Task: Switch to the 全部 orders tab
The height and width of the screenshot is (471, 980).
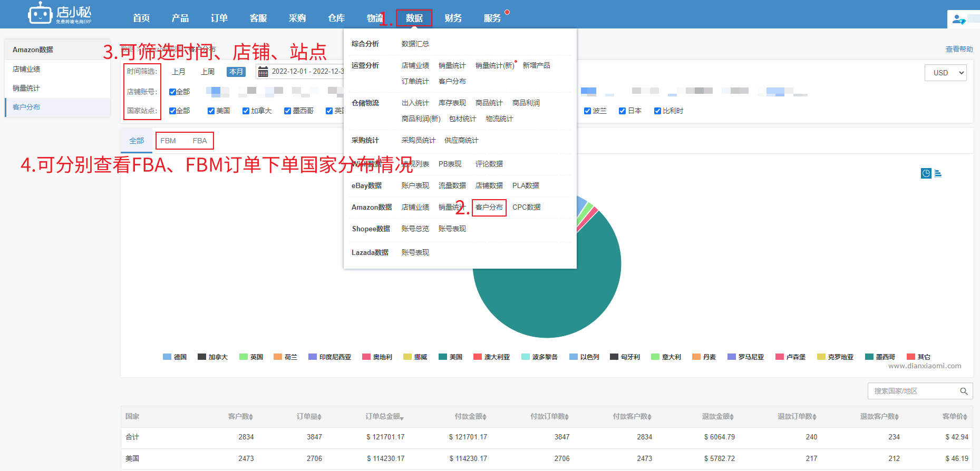Action: click(137, 141)
